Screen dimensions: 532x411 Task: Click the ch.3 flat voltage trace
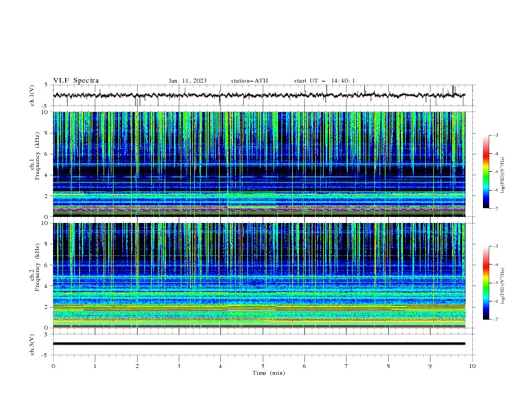tap(259, 344)
